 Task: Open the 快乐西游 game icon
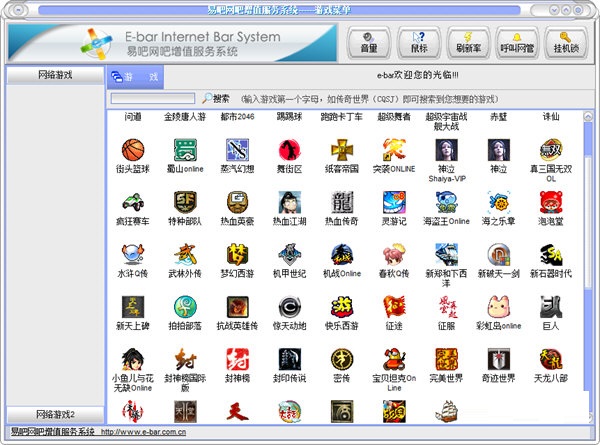pyautogui.click(x=342, y=307)
